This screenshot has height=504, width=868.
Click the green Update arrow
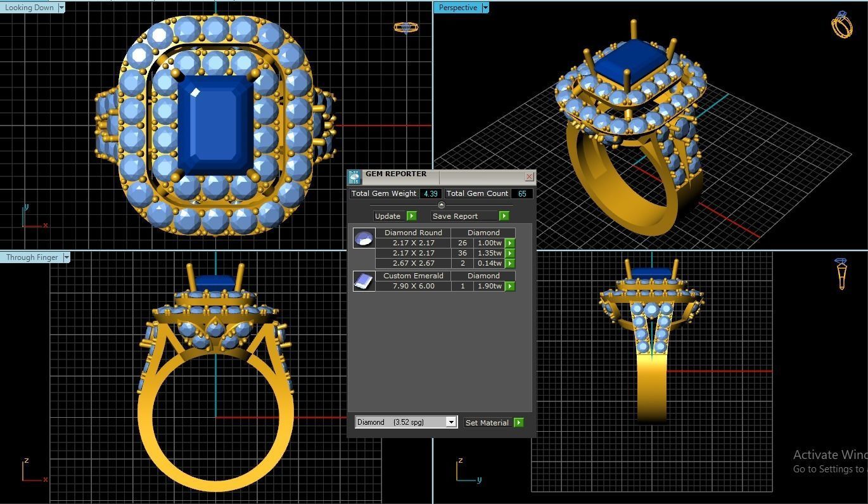click(411, 216)
